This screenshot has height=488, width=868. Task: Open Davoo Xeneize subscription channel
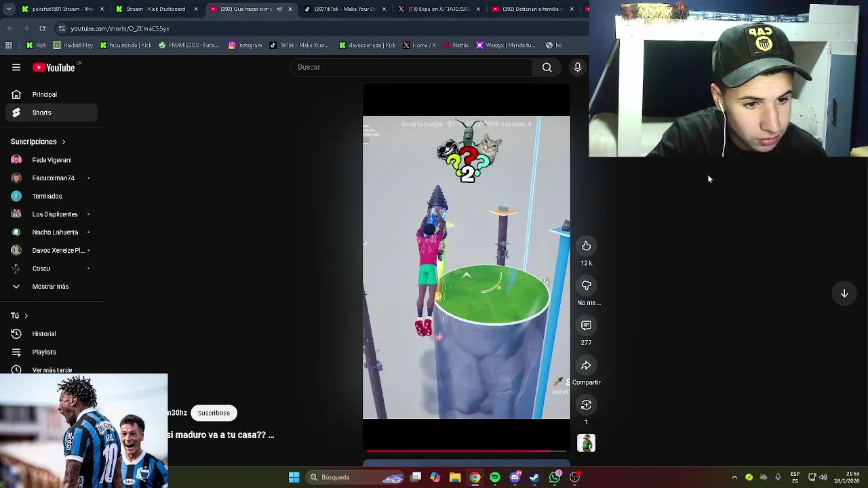52,250
